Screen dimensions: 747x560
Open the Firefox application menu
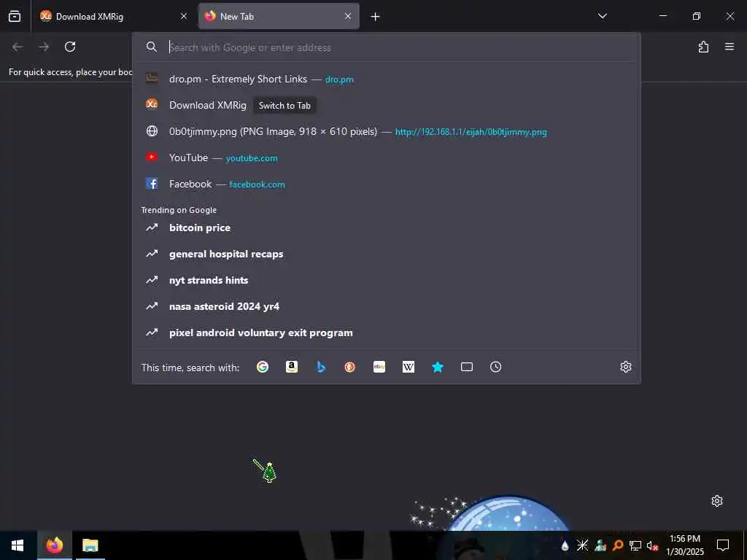[729, 47]
